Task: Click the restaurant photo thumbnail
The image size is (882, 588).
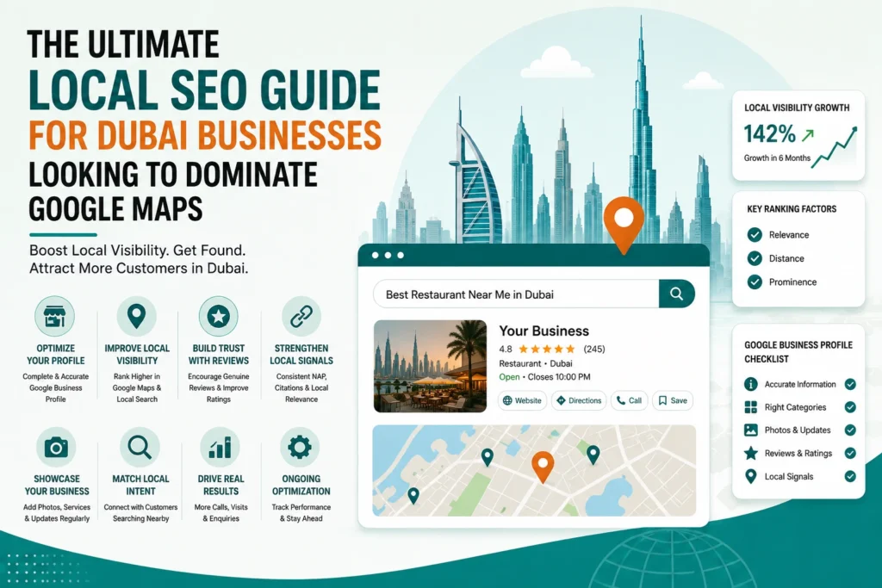Action: (430, 367)
